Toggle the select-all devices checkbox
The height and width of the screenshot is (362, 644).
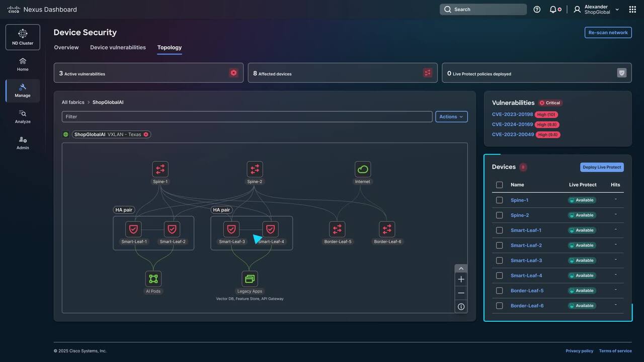(x=499, y=185)
